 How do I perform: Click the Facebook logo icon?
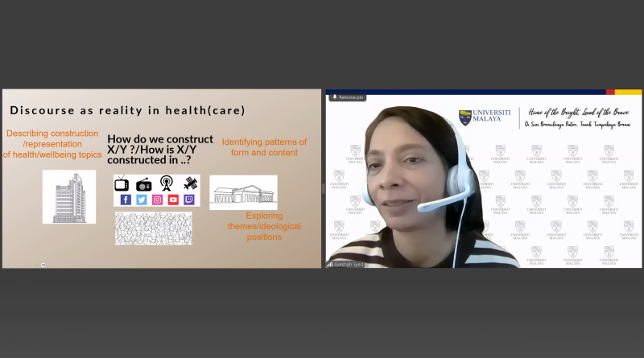pyautogui.click(x=126, y=200)
